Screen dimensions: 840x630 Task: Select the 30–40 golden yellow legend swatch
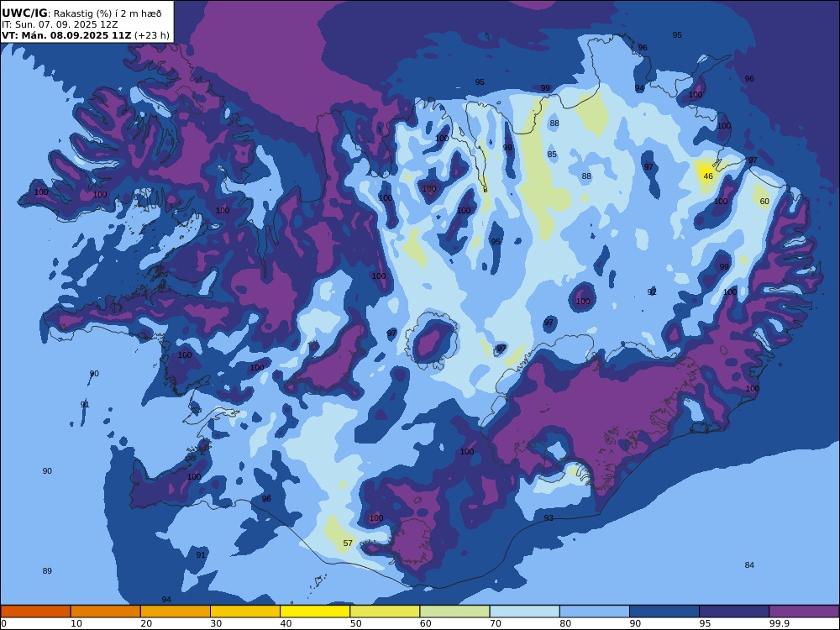point(245,612)
